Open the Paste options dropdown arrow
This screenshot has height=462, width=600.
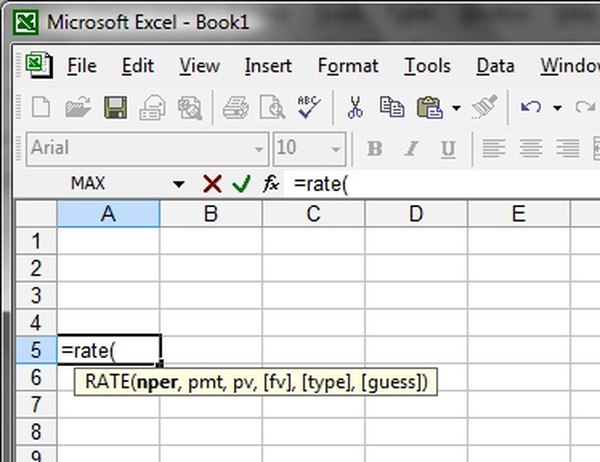point(456,108)
